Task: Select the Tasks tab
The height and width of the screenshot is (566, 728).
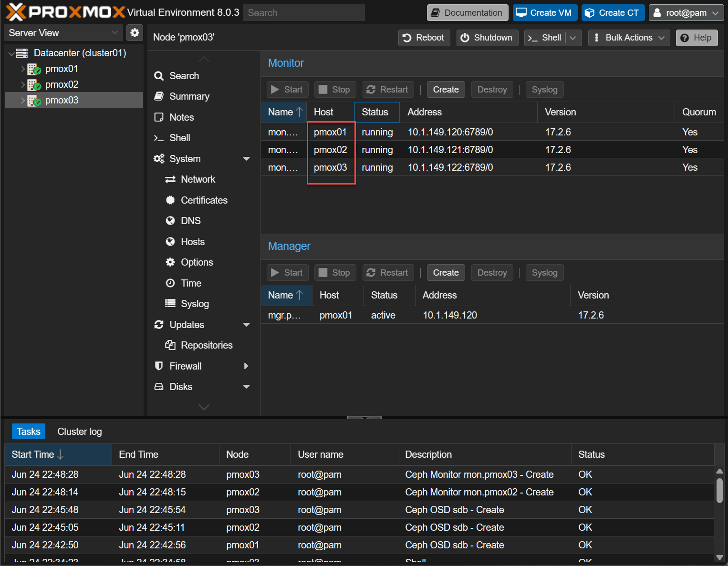Action: [x=29, y=432]
